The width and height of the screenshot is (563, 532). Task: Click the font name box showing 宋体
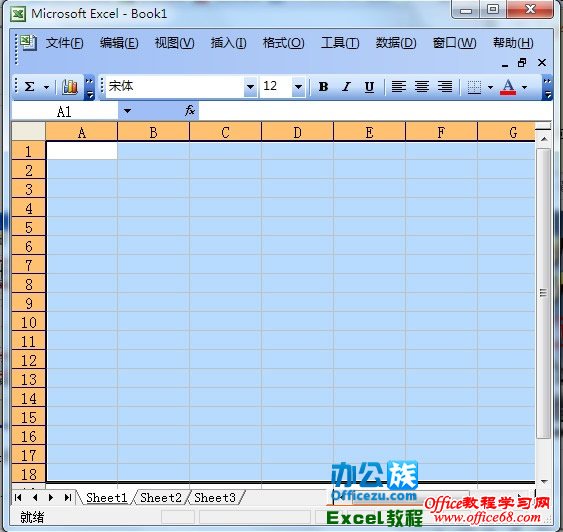coord(175,87)
